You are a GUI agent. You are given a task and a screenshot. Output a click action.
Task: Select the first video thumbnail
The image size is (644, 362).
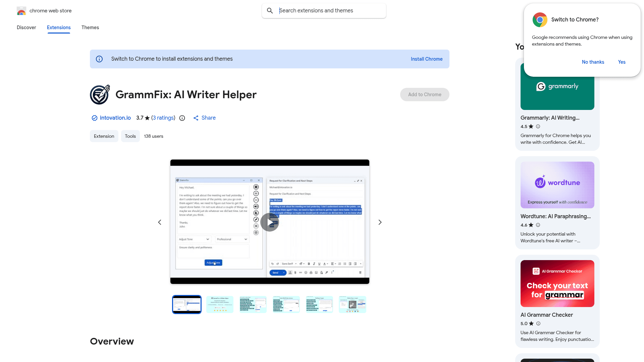[x=187, y=304]
